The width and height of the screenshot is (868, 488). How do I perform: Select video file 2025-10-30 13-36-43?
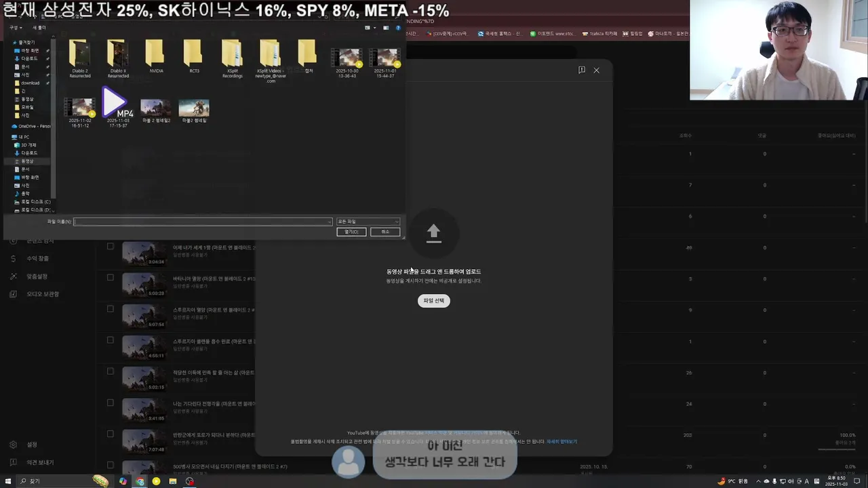point(347,62)
